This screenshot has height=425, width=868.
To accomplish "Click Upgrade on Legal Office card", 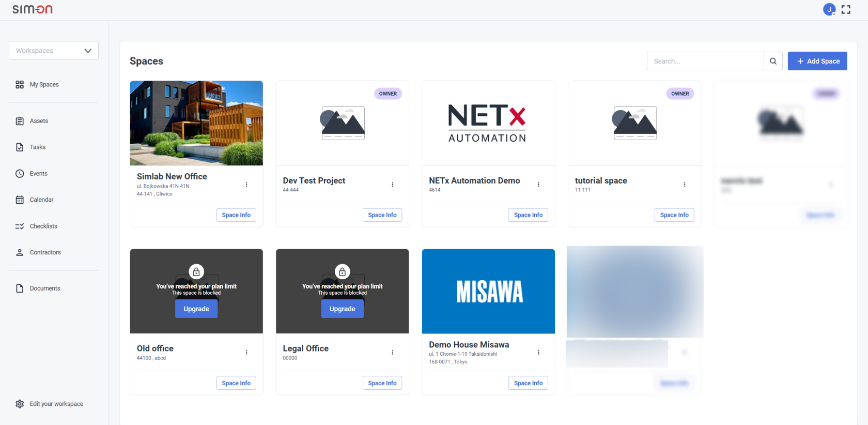I will [343, 309].
